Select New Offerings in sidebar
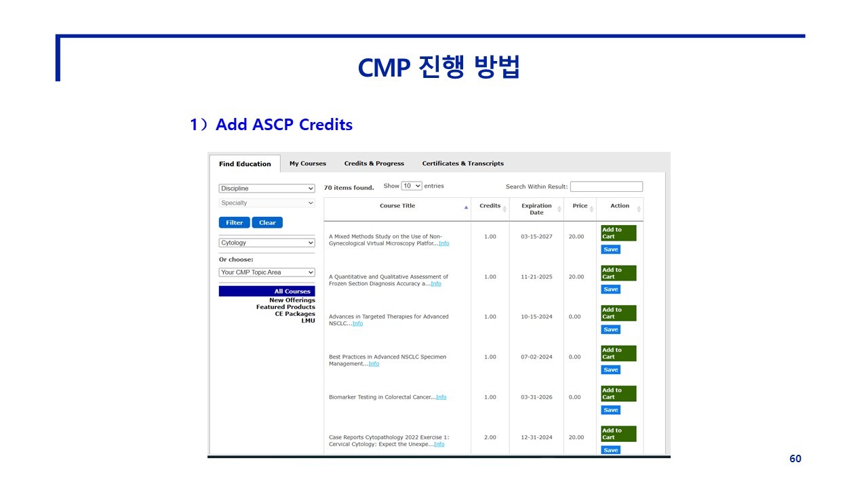 tap(292, 300)
